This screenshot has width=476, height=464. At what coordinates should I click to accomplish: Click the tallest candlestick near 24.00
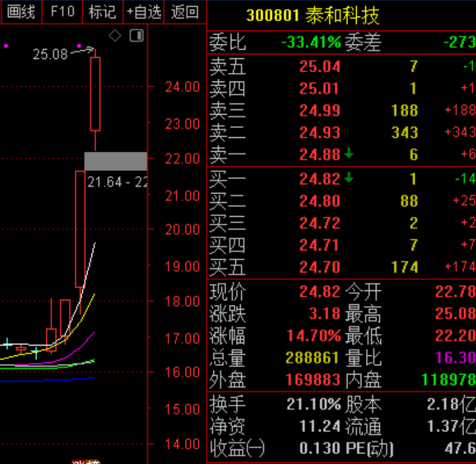[x=95, y=94]
